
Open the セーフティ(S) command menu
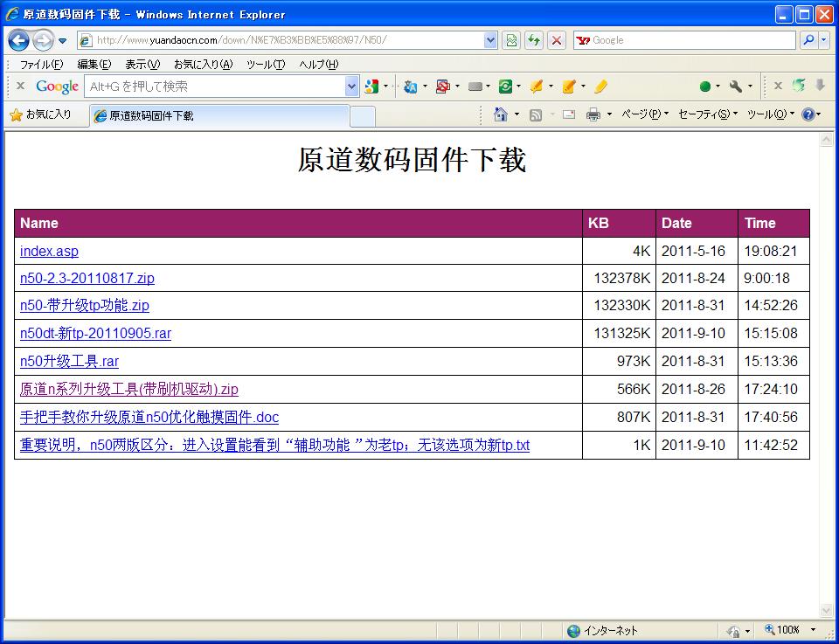pyautogui.click(x=708, y=114)
